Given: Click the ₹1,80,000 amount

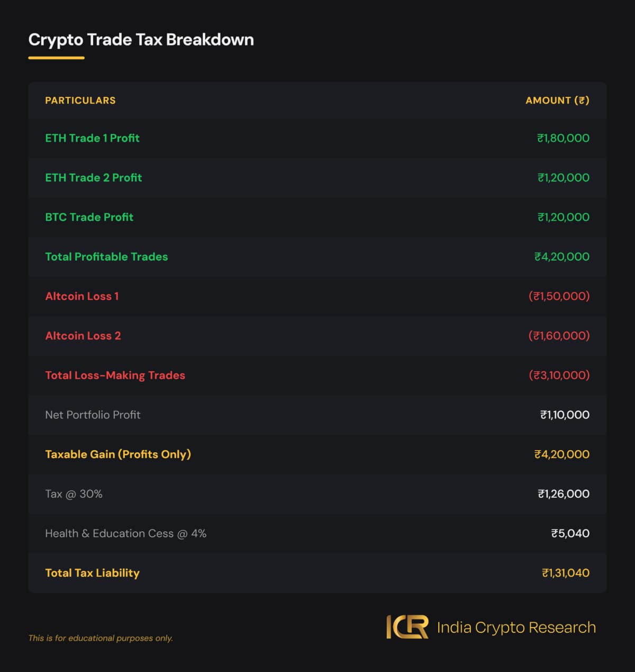Looking at the screenshot, I should [x=563, y=138].
